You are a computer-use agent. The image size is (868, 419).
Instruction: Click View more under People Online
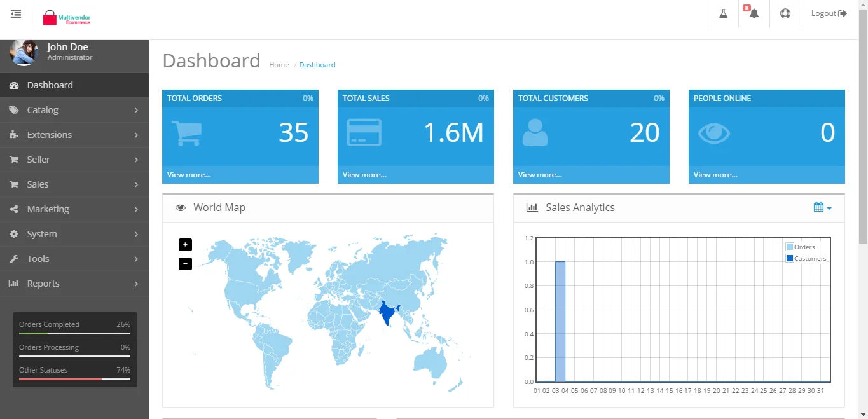(715, 175)
